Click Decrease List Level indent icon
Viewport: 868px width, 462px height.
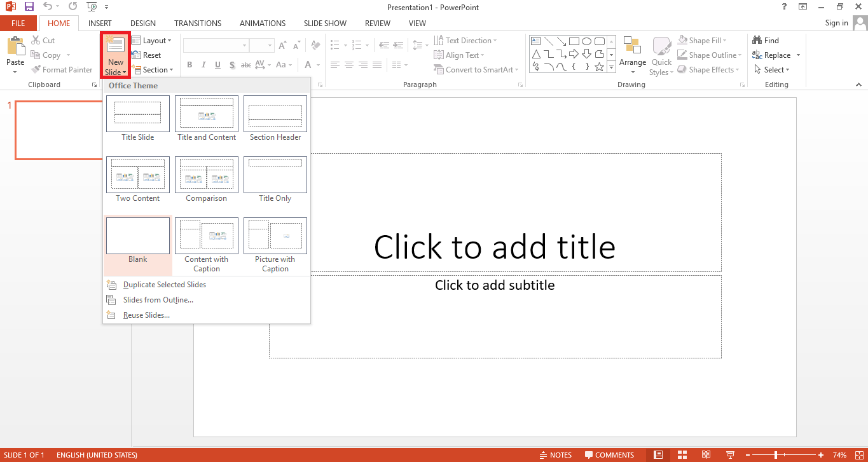click(x=383, y=46)
